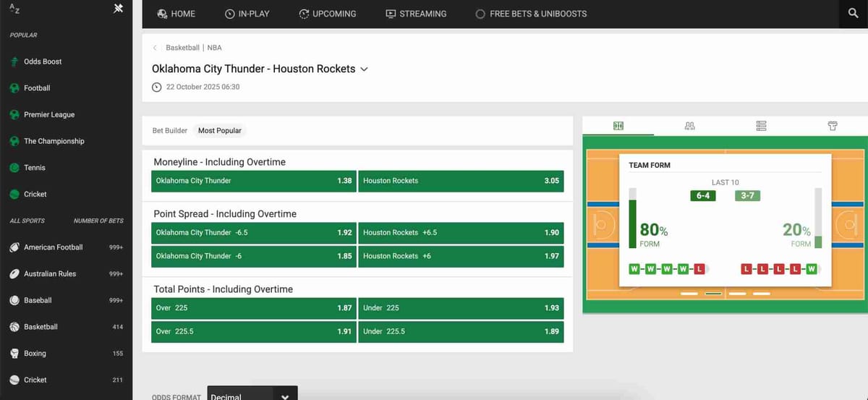Click the 20% form value
The height and width of the screenshot is (400, 868).
[x=796, y=230]
